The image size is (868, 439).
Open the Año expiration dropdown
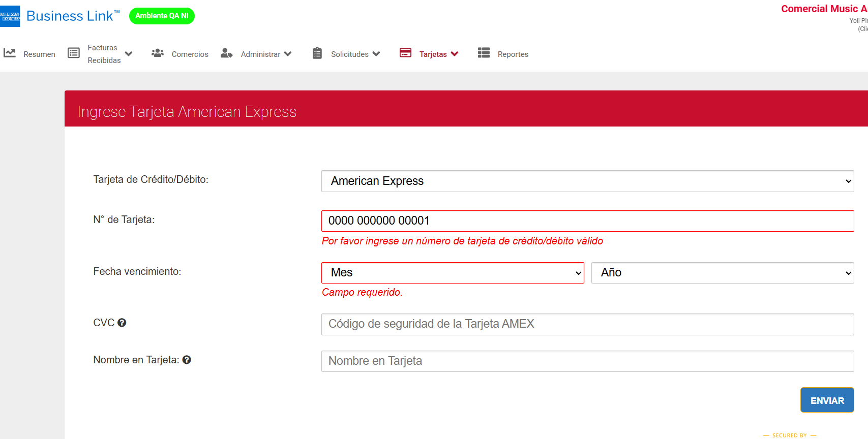coord(722,273)
